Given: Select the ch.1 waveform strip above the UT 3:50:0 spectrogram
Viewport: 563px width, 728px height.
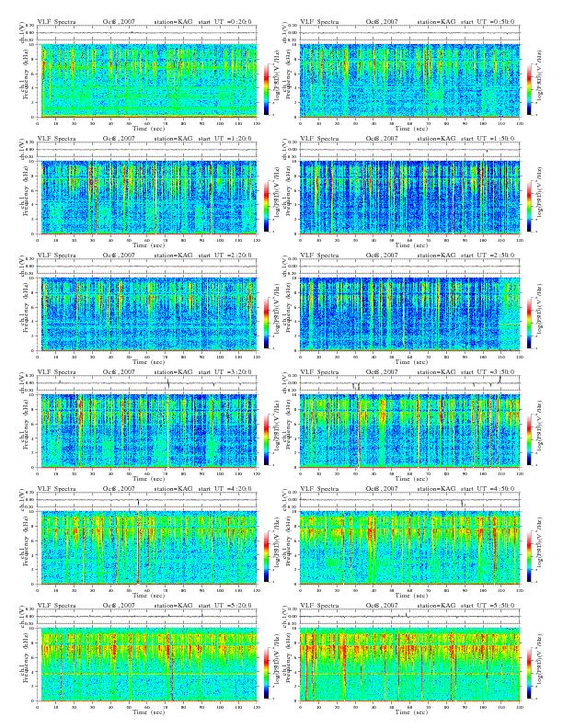Looking at the screenshot, I should click(409, 383).
